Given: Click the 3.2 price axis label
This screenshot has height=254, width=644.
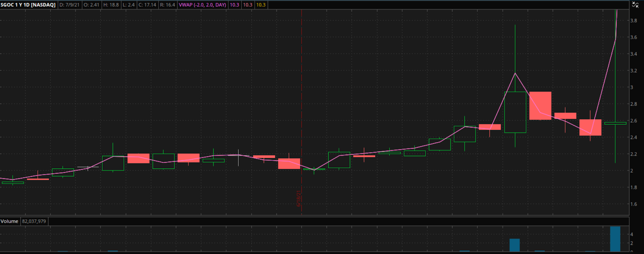Looking at the screenshot, I should [634, 71].
